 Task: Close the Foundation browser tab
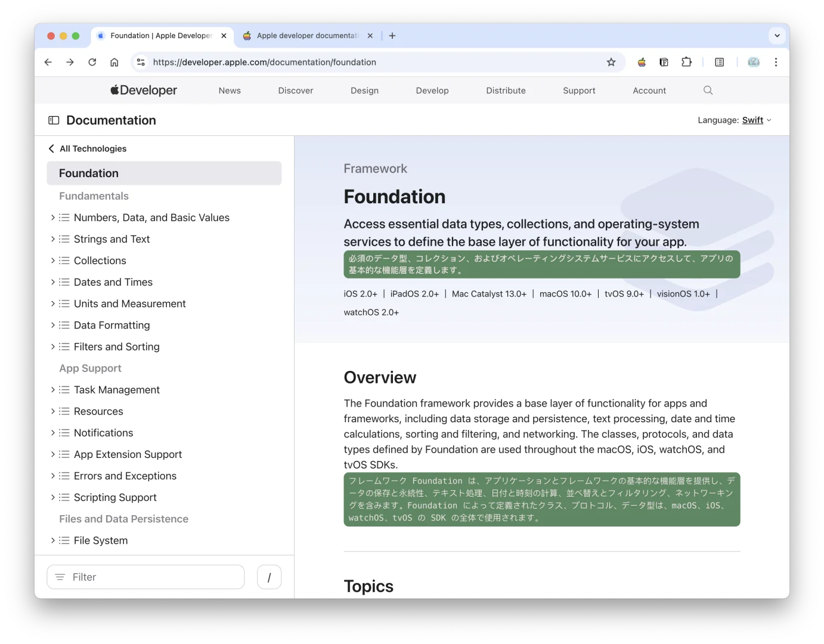click(x=224, y=36)
